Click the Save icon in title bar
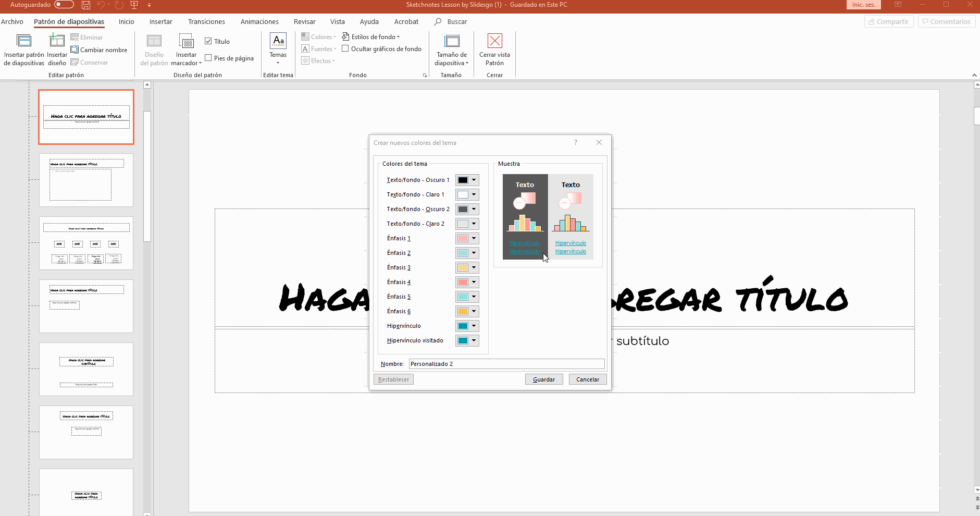The height and width of the screenshot is (516, 980). click(86, 5)
